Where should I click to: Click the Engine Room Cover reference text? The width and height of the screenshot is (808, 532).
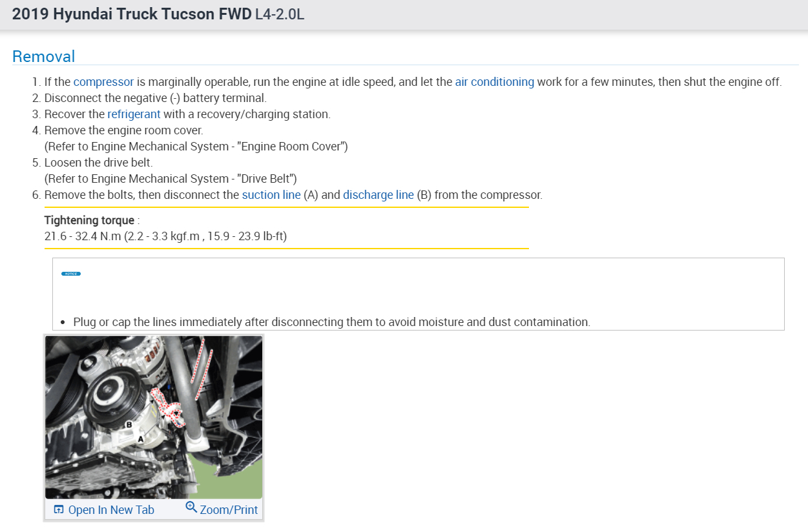tap(196, 147)
